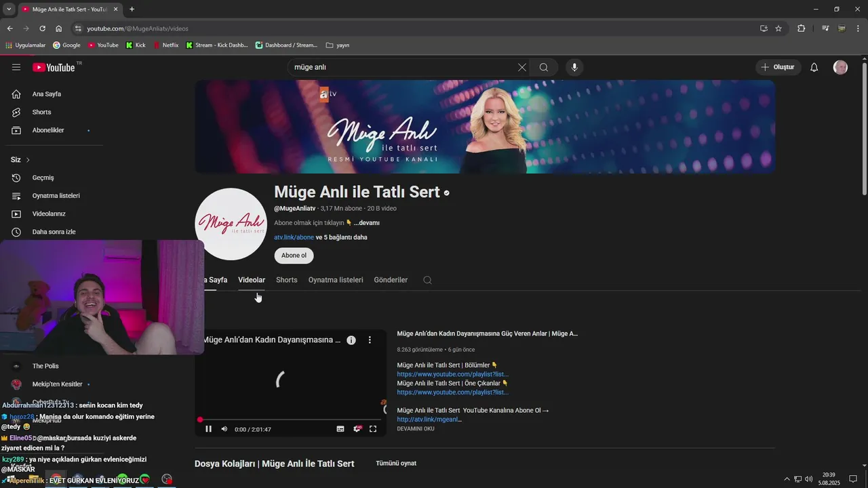Click the YouTube logo
The height and width of the screenshot is (488, 868).
tap(54, 67)
